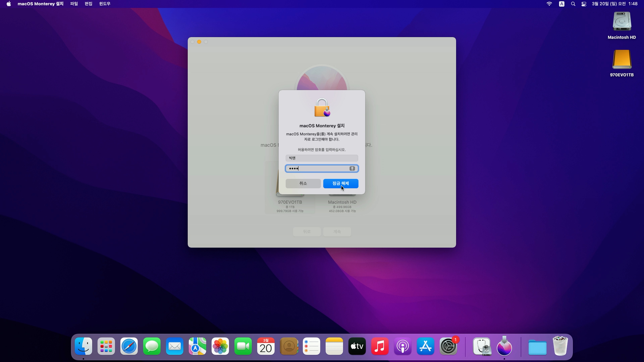Click the keychain icon in password field
644x362 pixels.
[352, 169]
